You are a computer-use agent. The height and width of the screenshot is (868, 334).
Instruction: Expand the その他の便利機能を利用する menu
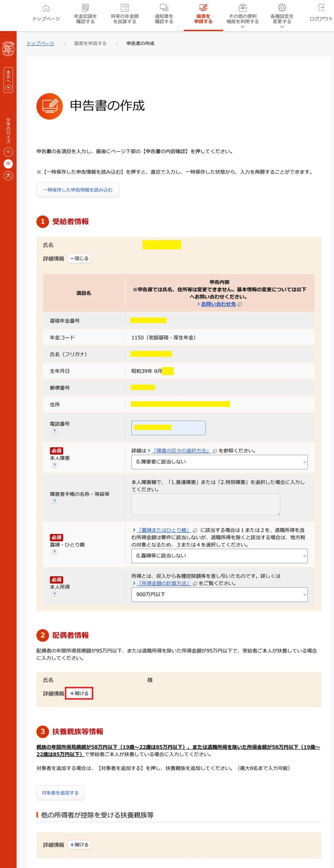click(242, 19)
